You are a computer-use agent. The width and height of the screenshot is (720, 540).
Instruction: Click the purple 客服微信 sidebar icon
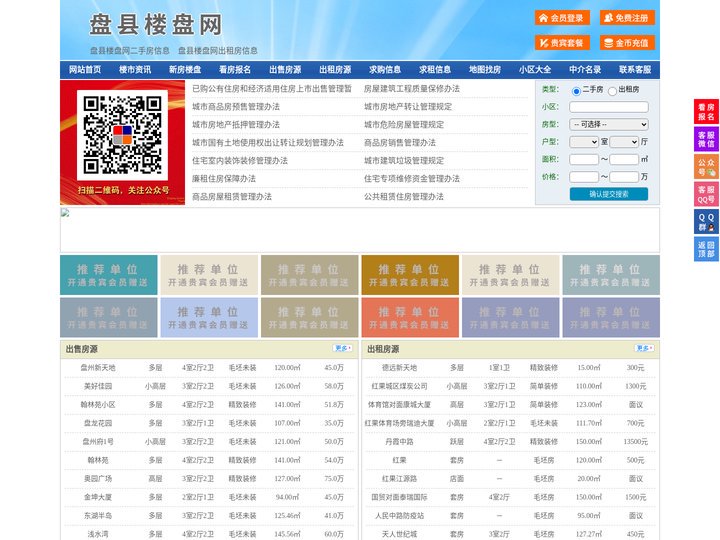click(706, 139)
